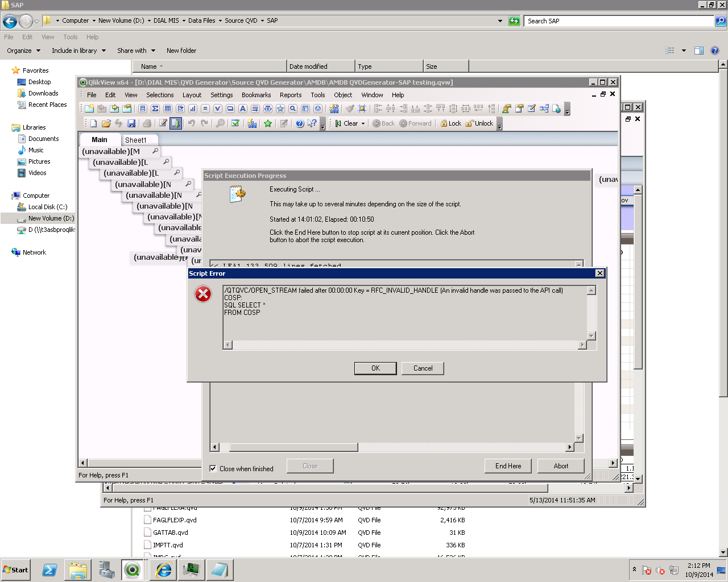728x582 pixels.
Task: Close the Script Error dialog with X
Action: coord(599,273)
